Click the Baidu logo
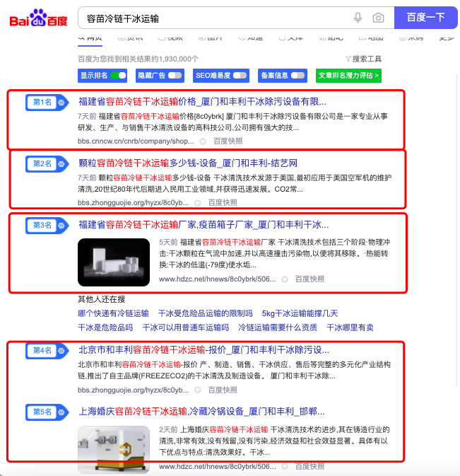This screenshot has height=476, width=460. click(x=39, y=18)
